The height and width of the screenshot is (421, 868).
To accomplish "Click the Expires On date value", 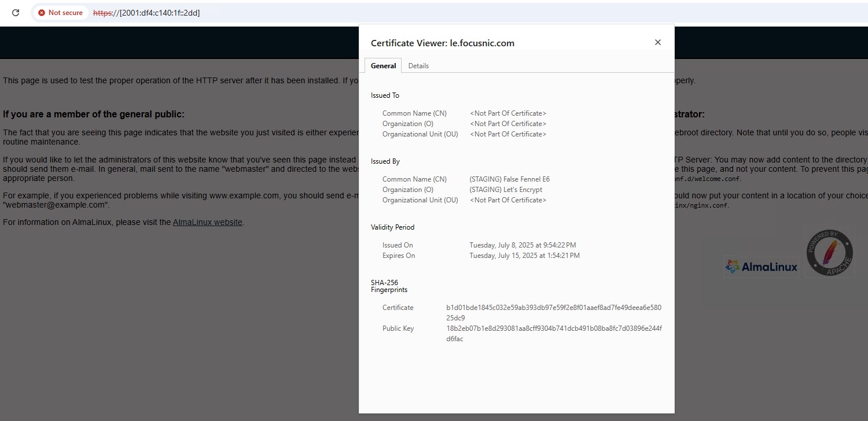I will click(524, 256).
